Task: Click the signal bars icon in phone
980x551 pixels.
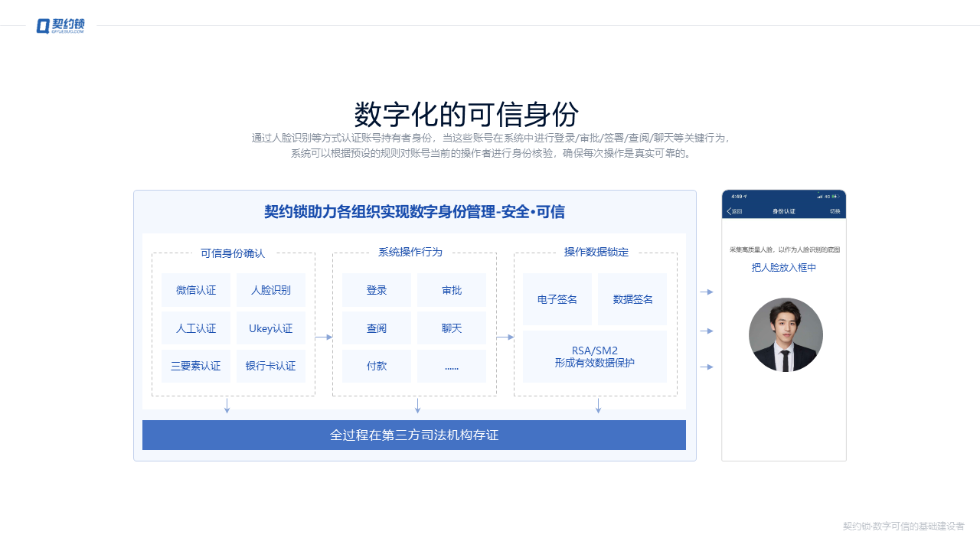Action: (x=819, y=197)
